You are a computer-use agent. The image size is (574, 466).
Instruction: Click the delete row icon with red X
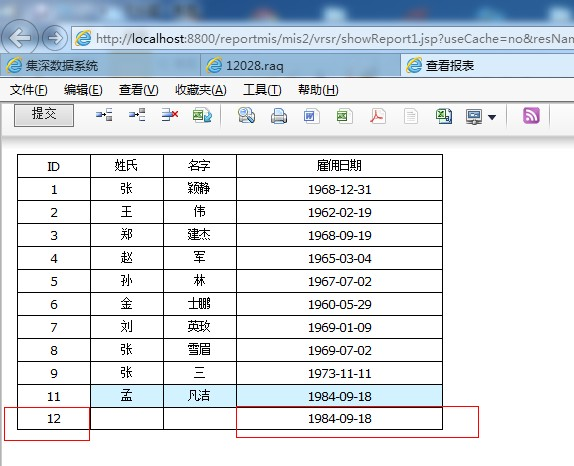click(170, 115)
